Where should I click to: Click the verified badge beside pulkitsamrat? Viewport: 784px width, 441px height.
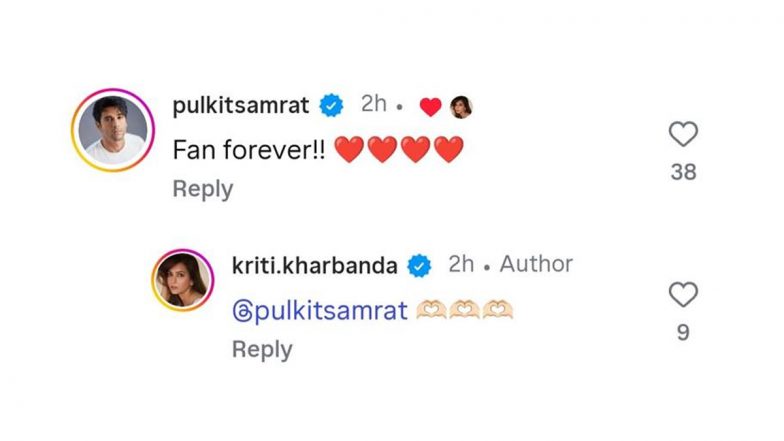pyautogui.click(x=331, y=106)
